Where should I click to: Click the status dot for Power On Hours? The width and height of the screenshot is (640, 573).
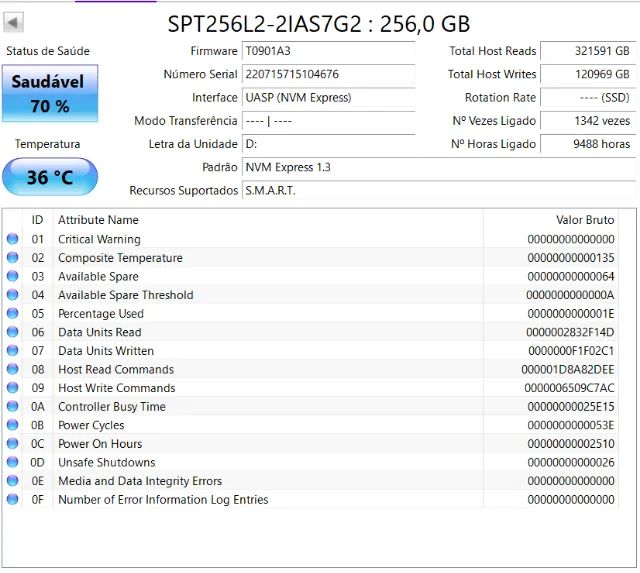coord(13,443)
